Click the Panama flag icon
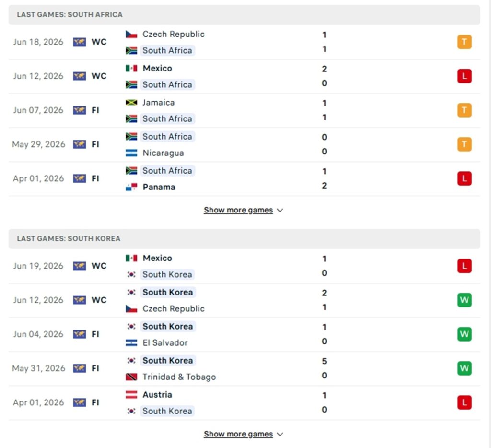The width and height of the screenshot is (491, 448). pyautogui.click(x=131, y=187)
